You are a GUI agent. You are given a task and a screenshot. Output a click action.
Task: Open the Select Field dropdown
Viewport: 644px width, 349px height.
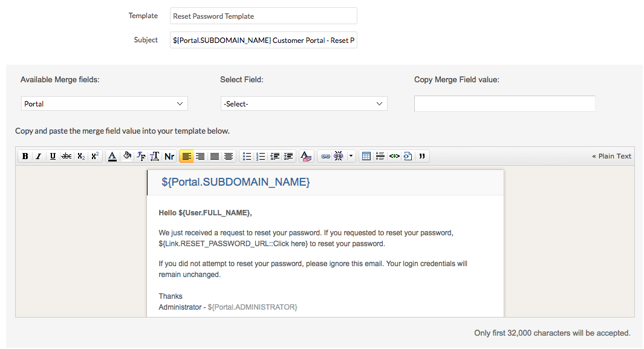click(x=304, y=103)
